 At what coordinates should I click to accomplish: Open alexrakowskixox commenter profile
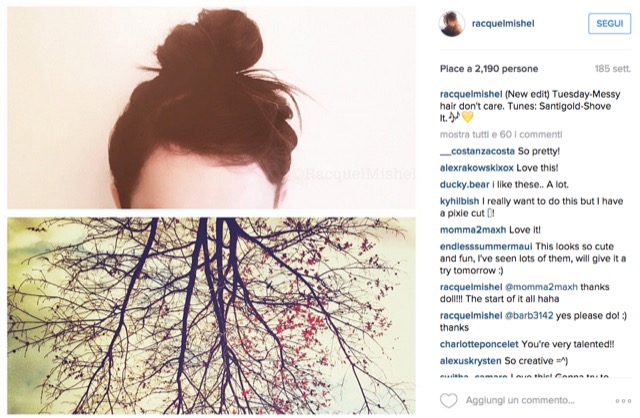coord(477,168)
